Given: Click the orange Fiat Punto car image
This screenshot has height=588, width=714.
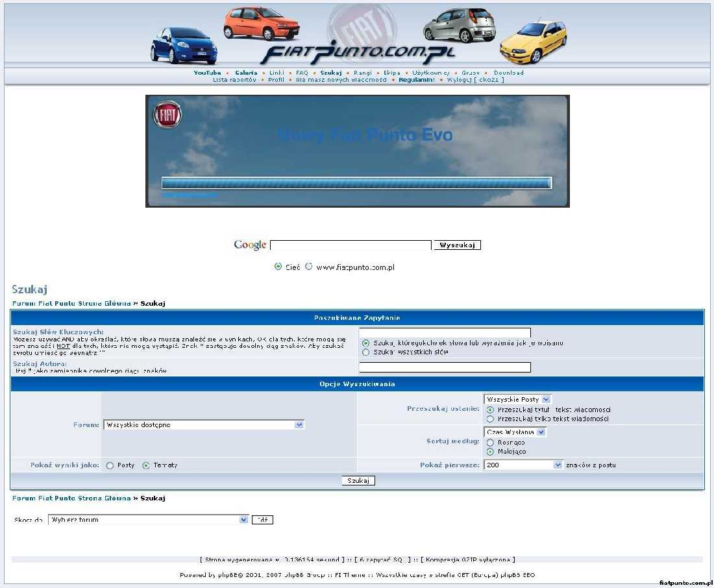Looking at the screenshot, I should pyautogui.click(x=262, y=23).
